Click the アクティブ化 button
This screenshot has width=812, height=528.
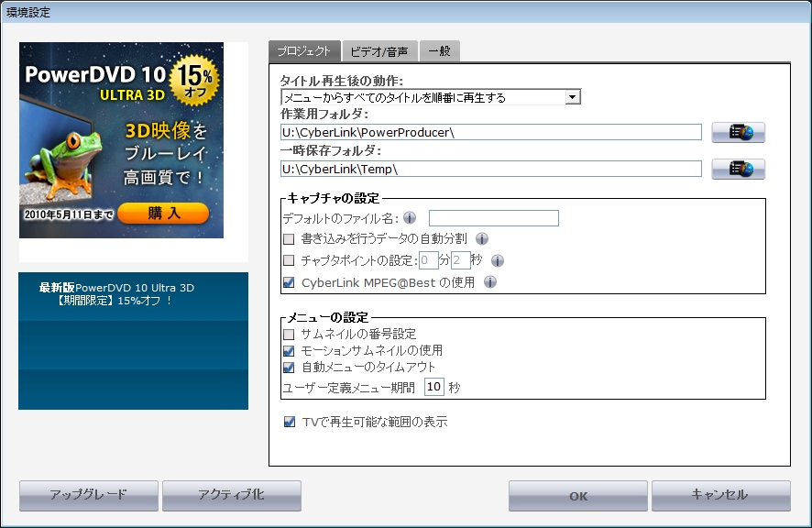[232, 496]
